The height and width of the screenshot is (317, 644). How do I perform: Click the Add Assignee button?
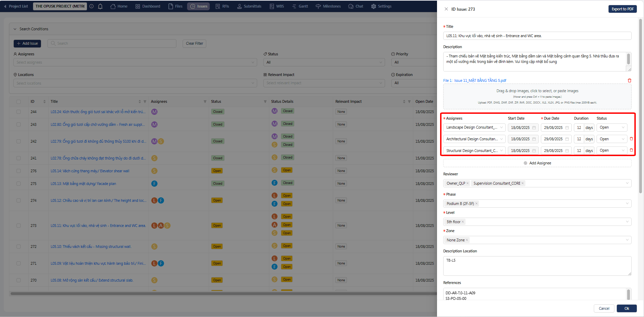(x=537, y=163)
